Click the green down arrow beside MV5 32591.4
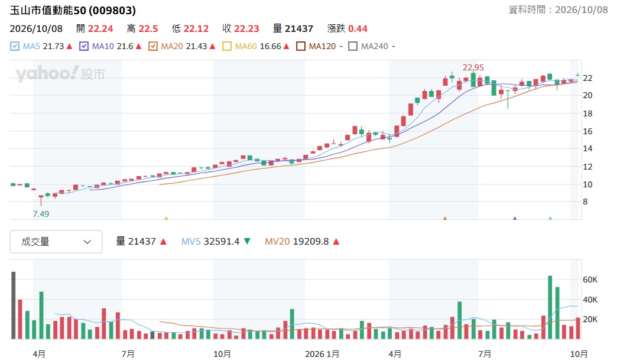 pyautogui.click(x=247, y=242)
